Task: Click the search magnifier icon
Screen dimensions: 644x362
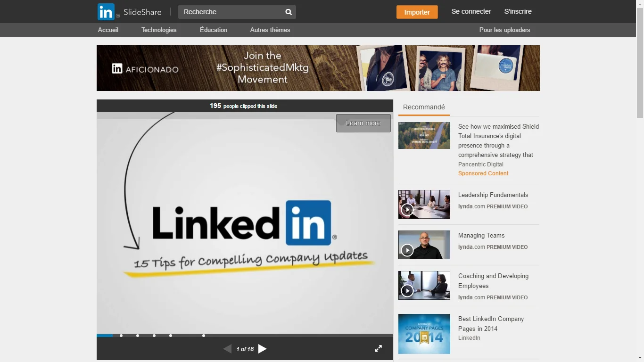Action: pos(289,12)
